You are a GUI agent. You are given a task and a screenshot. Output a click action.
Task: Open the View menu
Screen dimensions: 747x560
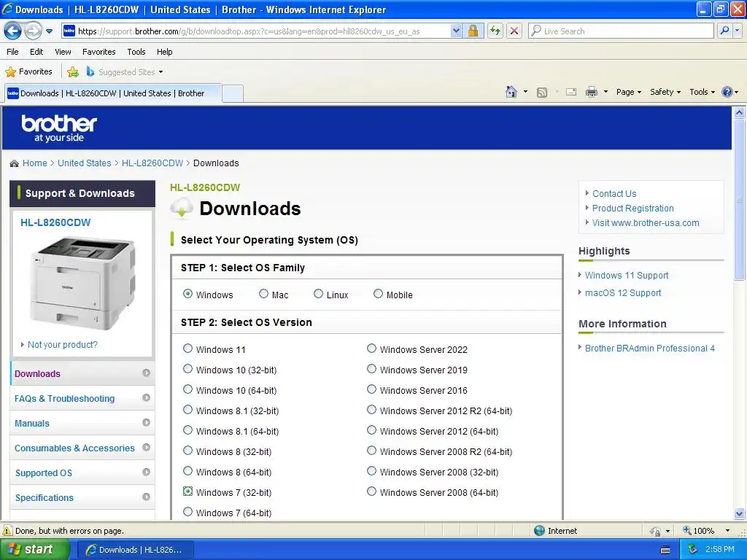pos(63,52)
